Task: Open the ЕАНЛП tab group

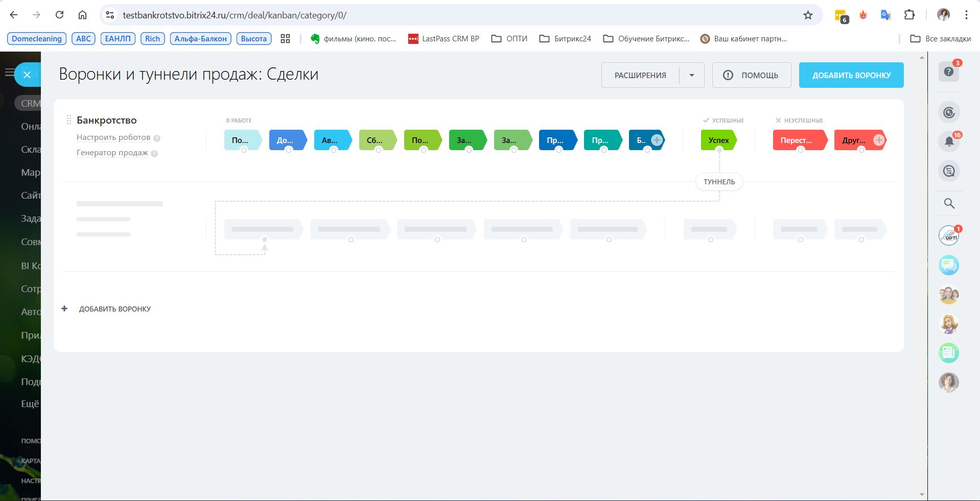Action: click(x=118, y=39)
